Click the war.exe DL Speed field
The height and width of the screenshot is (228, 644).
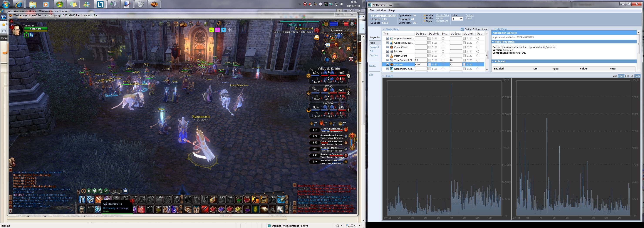(x=421, y=65)
